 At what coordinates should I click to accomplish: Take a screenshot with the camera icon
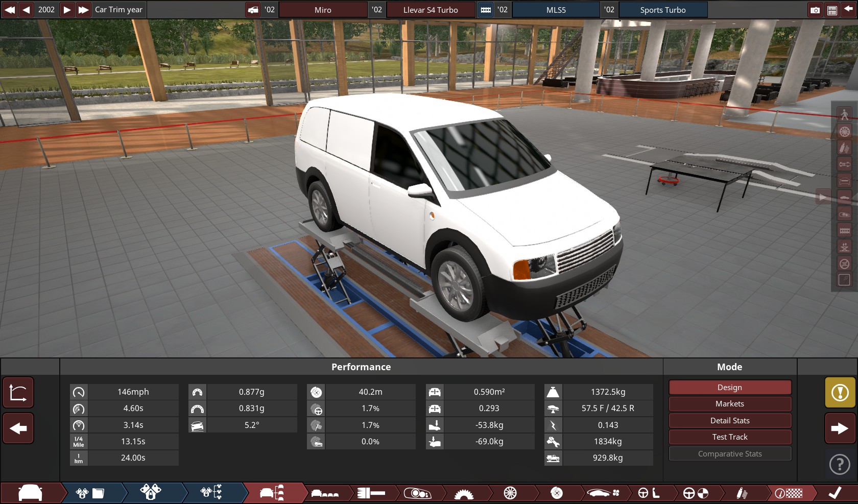coord(815,10)
